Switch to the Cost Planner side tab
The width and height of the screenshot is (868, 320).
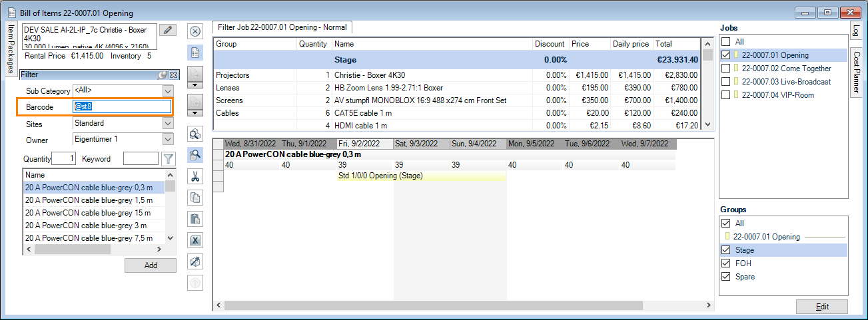coord(857,72)
